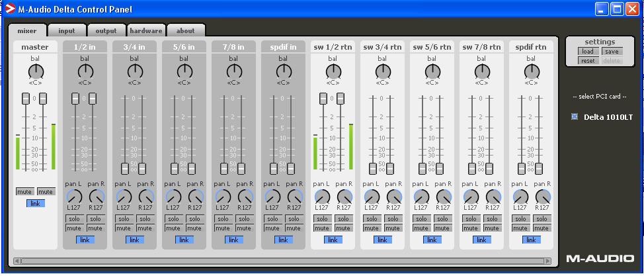644x276 pixels.
Task: Click the horizontal mixer scrollbar track
Action: (282, 261)
